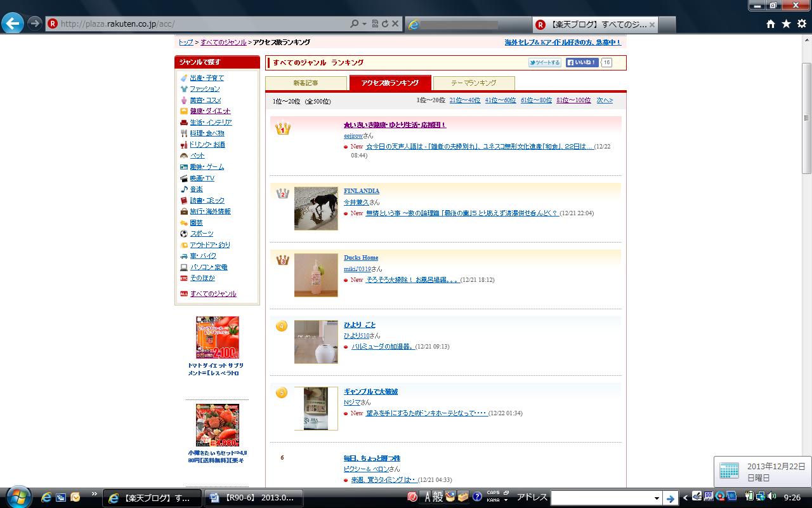The height and width of the screenshot is (508, 812).
Task: Click the browser back arrow button
Action: coord(13,23)
